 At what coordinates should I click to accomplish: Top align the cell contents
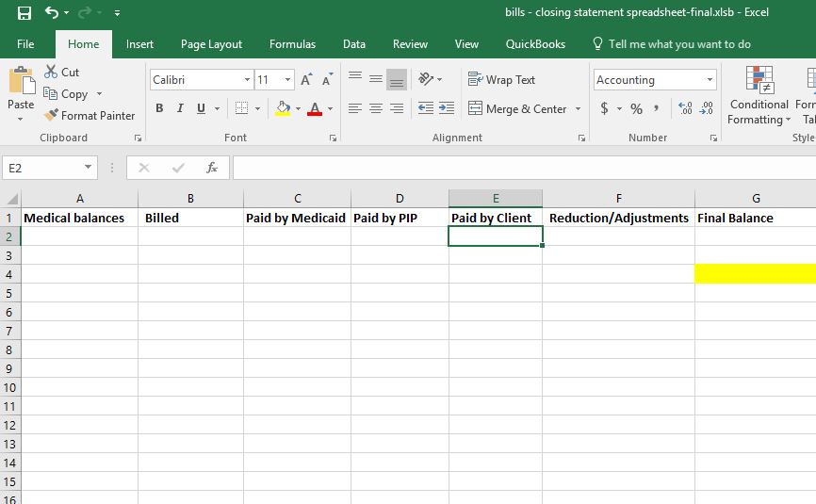[x=355, y=79]
